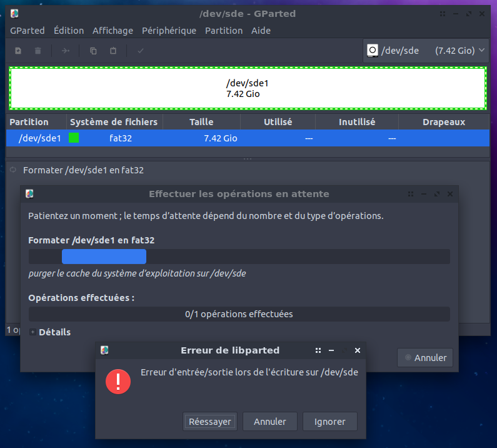This screenshot has width=497, height=448.
Task: Open the Édition menu
Action: (69, 31)
